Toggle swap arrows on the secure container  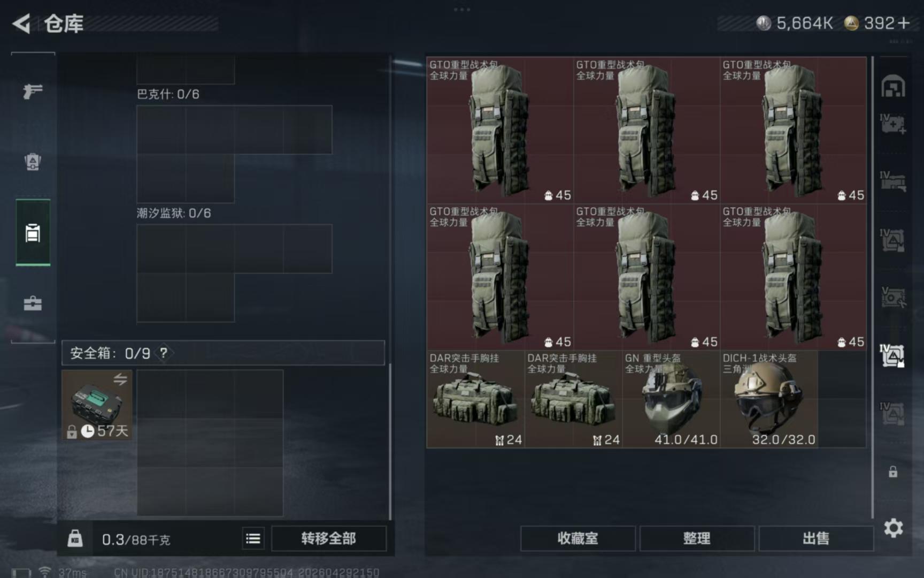click(120, 379)
